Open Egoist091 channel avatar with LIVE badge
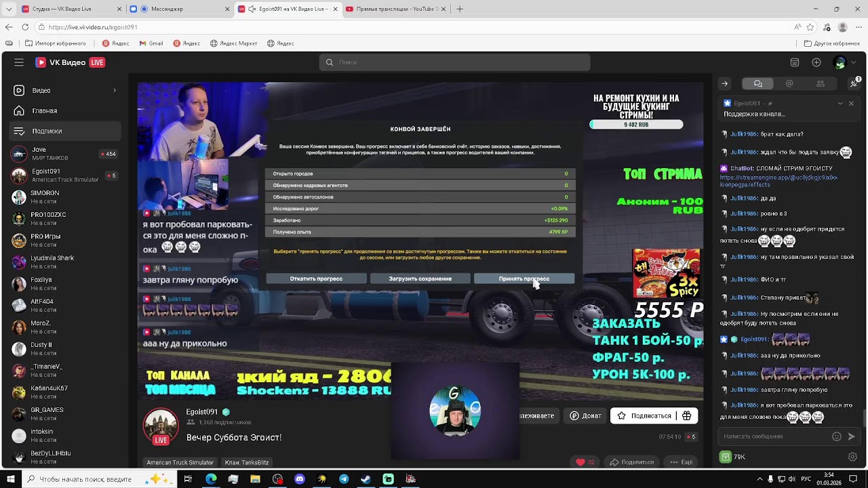The width and height of the screenshot is (868, 488). tap(161, 426)
